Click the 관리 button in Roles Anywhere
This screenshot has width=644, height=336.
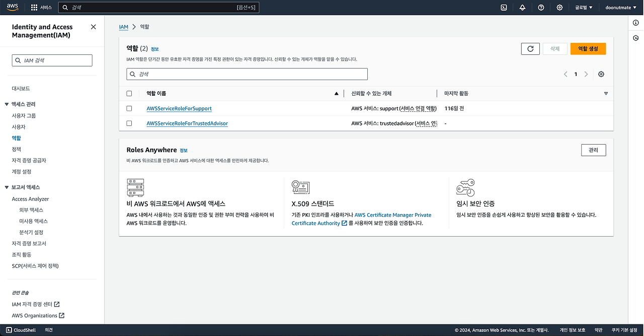pos(593,150)
